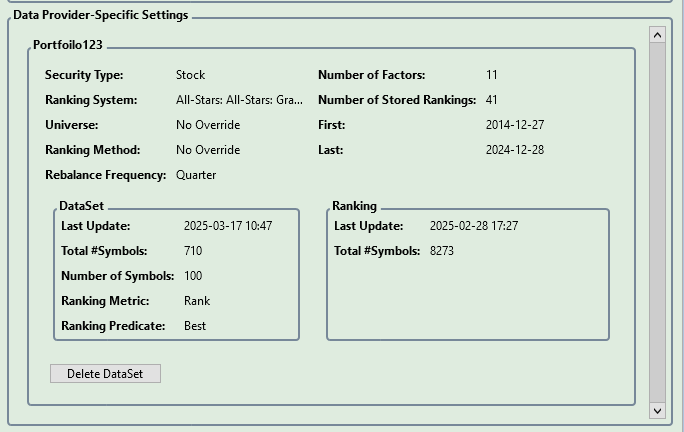Click the Delete DataSet button
The height and width of the screenshot is (432, 684).
tap(105, 374)
